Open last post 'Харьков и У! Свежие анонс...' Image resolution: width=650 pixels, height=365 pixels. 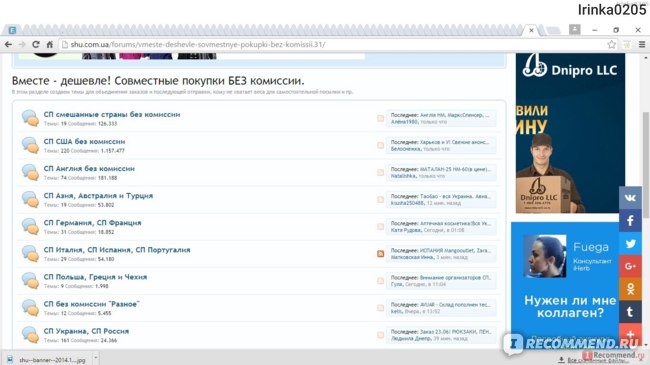click(x=455, y=142)
